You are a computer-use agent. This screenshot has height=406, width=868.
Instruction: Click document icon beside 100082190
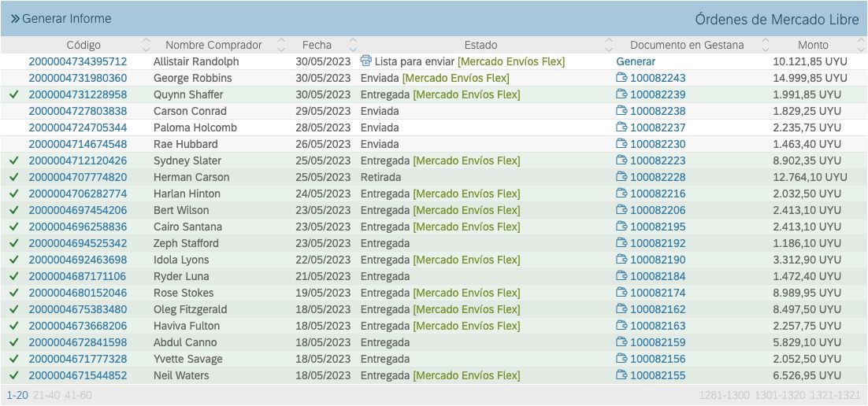click(x=621, y=260)
